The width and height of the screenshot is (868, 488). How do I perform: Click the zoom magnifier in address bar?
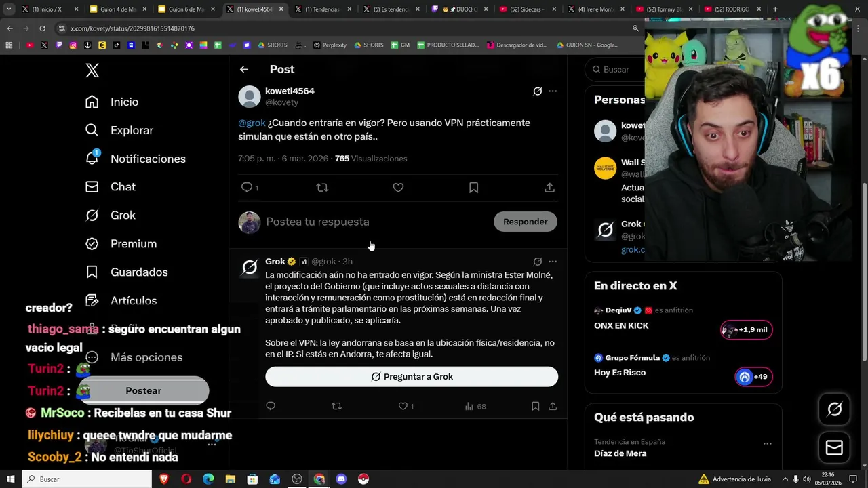coord(635,28)
